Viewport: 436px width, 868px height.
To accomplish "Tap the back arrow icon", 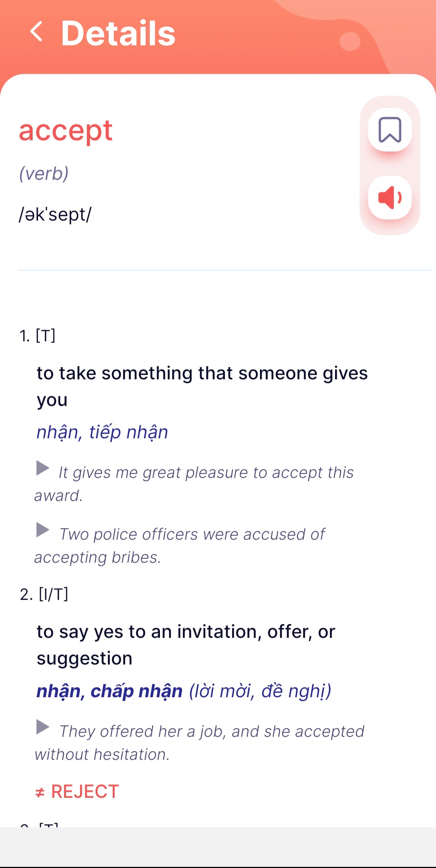I will pyautogui.click(x=36, y=32).
